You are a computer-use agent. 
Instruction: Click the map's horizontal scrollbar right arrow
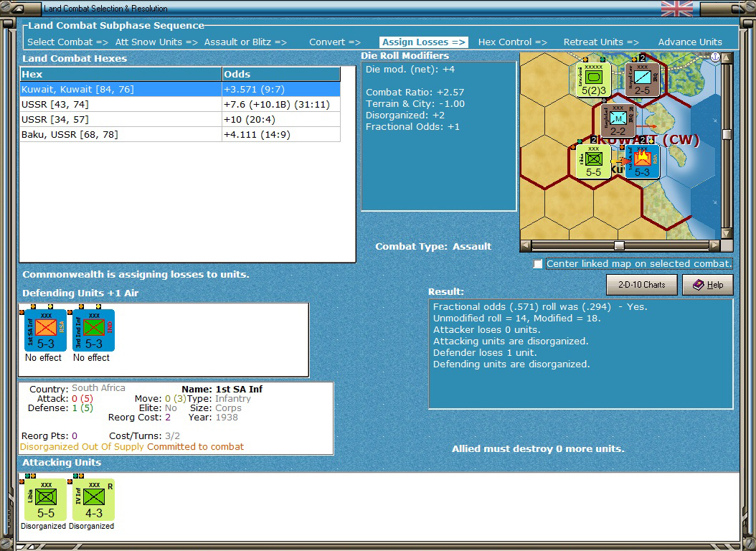tap(714, 245)
